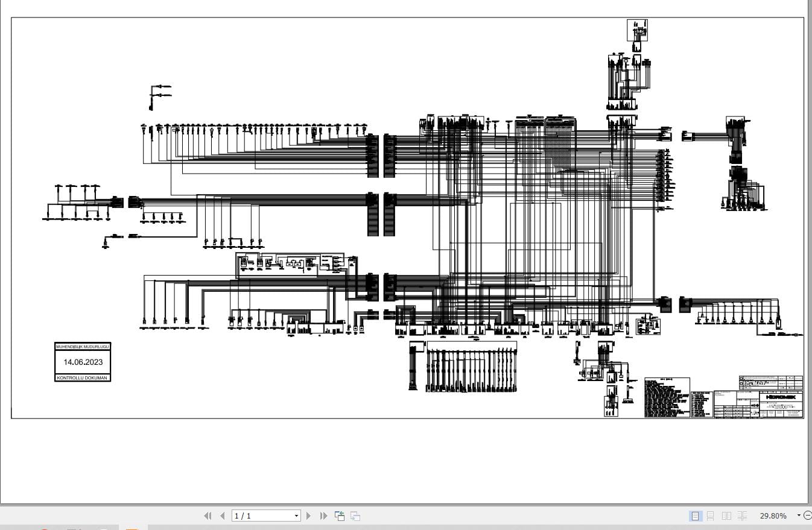The height and width of the screenshot is (530, 812).
Task: Jump to the last page
Action: coord(323,516)
